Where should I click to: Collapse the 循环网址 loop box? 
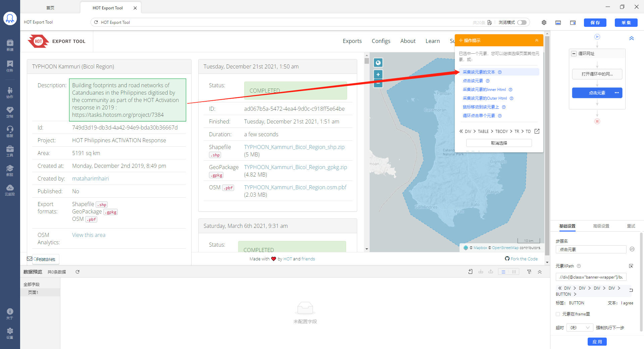tap(574, 54)
